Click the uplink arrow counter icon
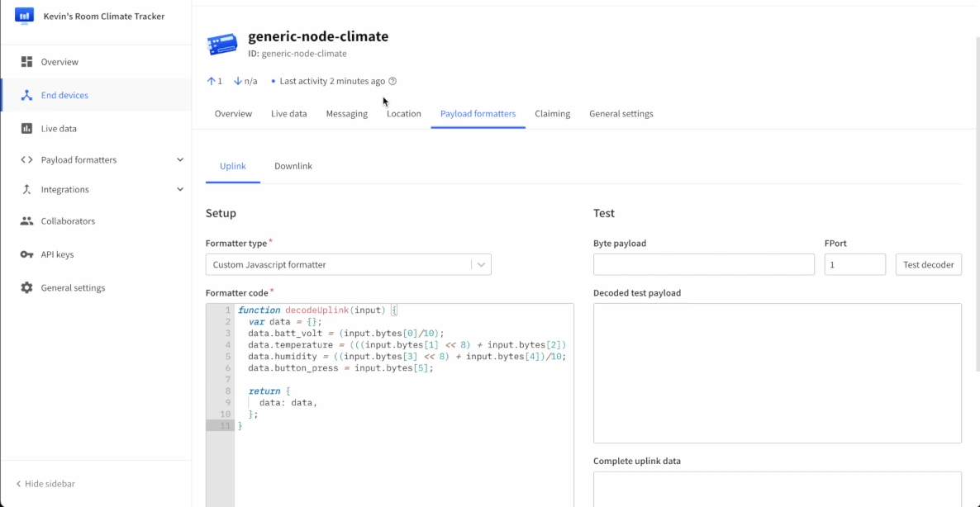The height and width of the screenshot is (507, 980). click(x=209, y=81)
